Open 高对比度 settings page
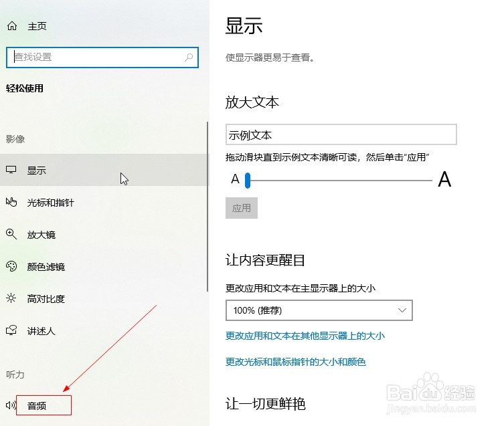 click(x=46, y=299)
